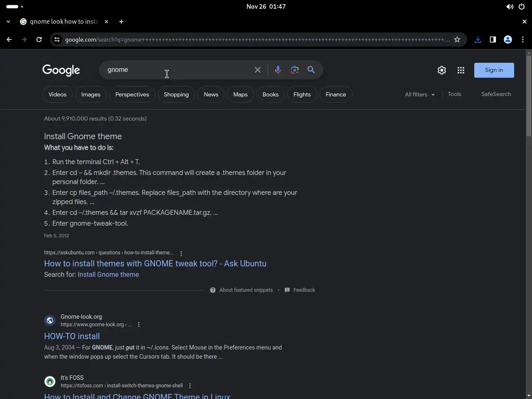Select the gnome look browser tab
Image resolution: width=532 pixels, height=399 pixels.
click(x=64, y=22)
